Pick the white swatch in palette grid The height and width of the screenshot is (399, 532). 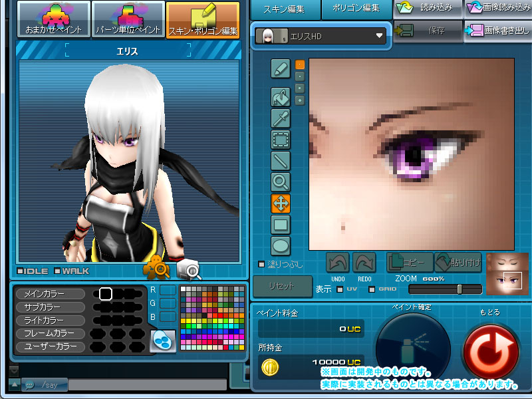point(184,289)
